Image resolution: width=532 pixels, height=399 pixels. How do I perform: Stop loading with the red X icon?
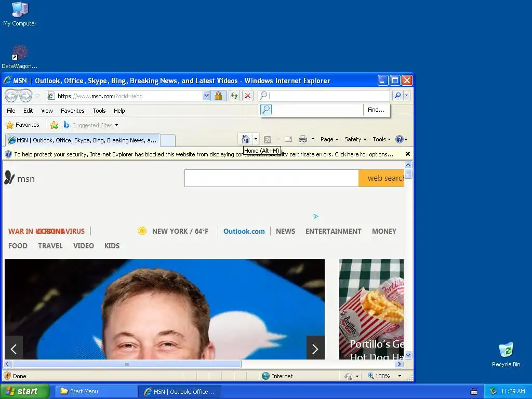(248, 96)
